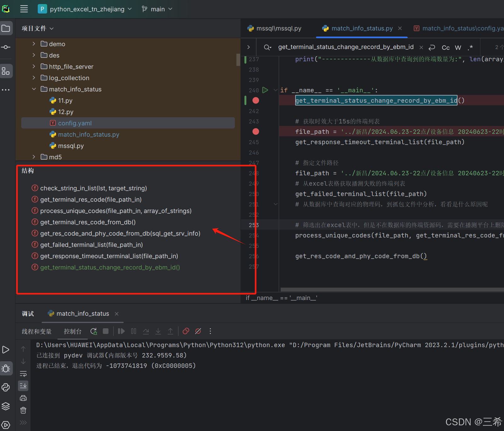This screenshot has height=431, width=504.
Task: Click the breakpoint on line 244
Action: coord(256,131)
